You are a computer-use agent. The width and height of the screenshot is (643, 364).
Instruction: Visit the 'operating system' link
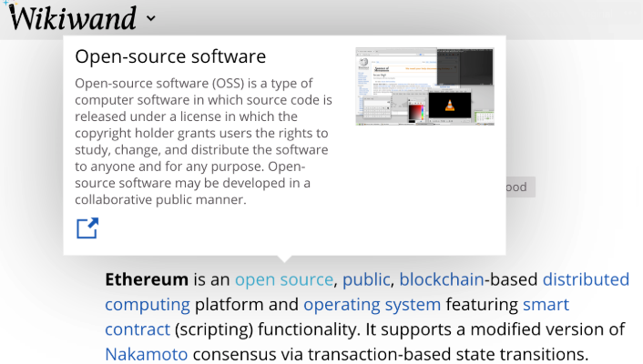pyautogui.click(x=372, y=305)
